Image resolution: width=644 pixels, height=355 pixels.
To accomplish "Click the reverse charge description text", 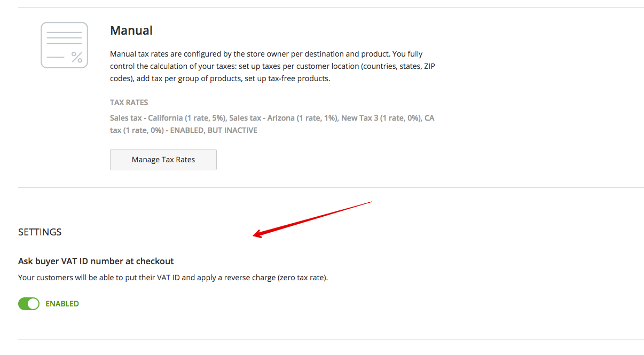I will [x=173, y=278].
